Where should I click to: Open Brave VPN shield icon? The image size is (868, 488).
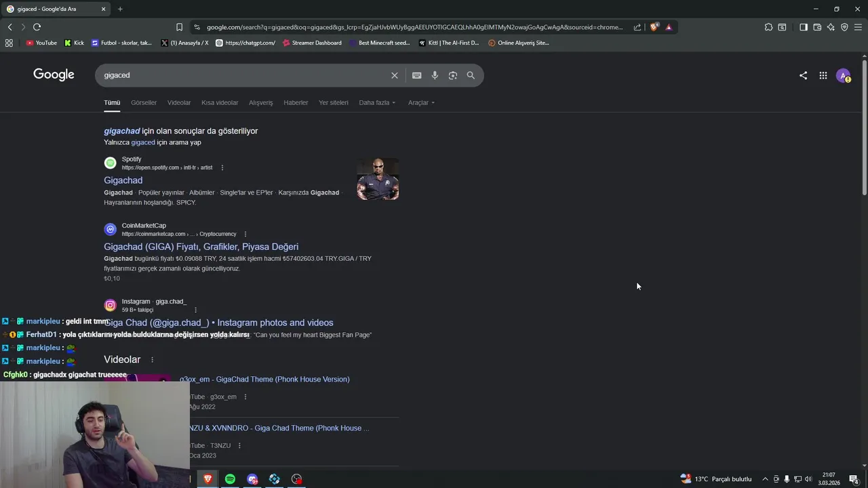tap(844, 27)
